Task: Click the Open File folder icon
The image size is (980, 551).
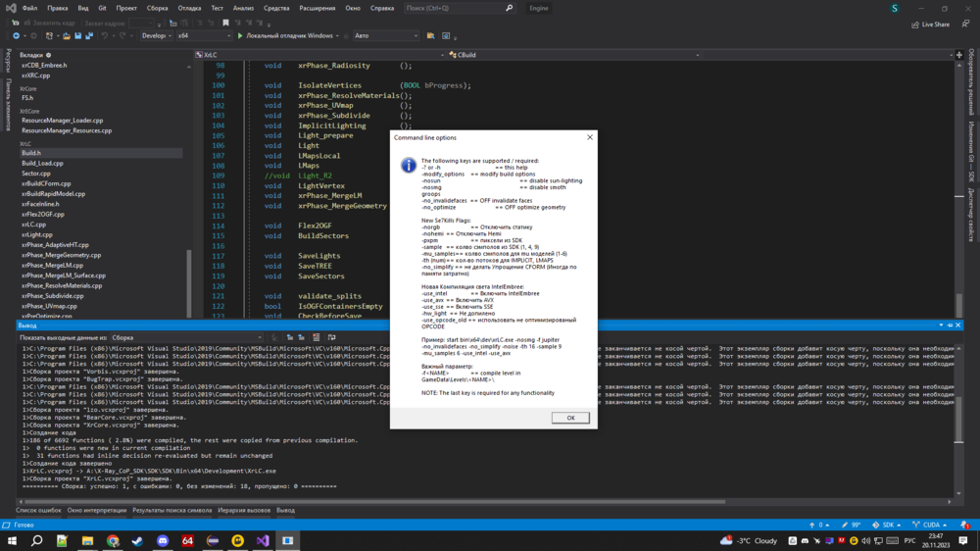Action: coord(65,36)
